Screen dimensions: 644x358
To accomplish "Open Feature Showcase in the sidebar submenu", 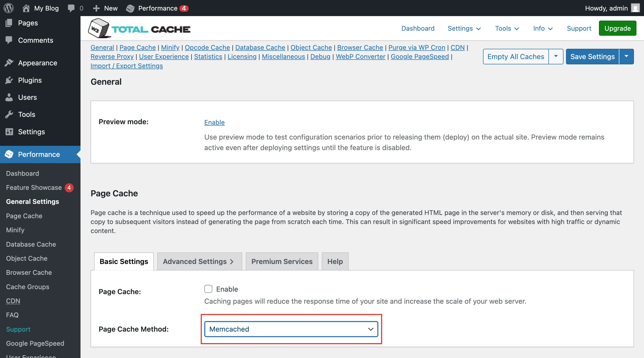I will tap(34, 188).
